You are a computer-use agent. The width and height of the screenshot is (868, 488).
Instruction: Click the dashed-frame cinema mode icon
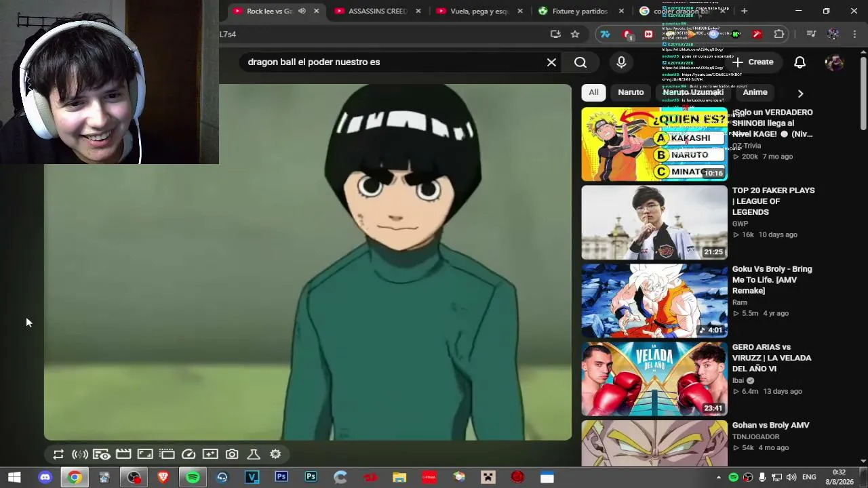click(167, 454)
